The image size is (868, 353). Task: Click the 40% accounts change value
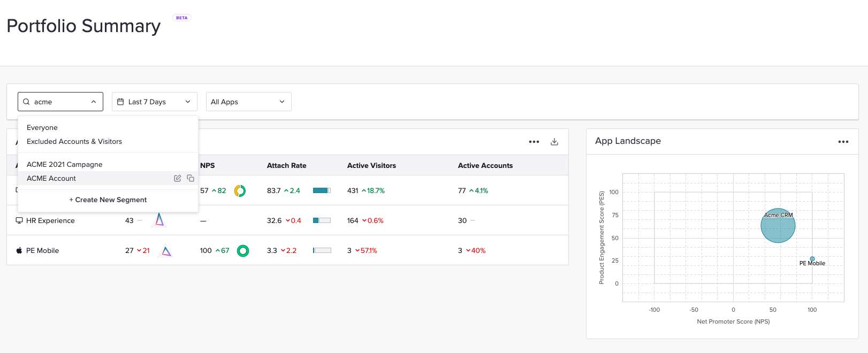coord(478,250)
